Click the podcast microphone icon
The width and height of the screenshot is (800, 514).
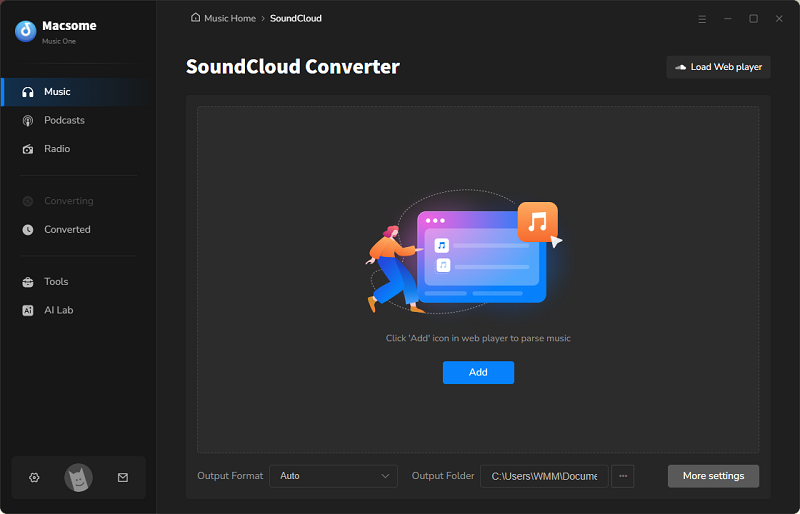(x=28, y=121)
